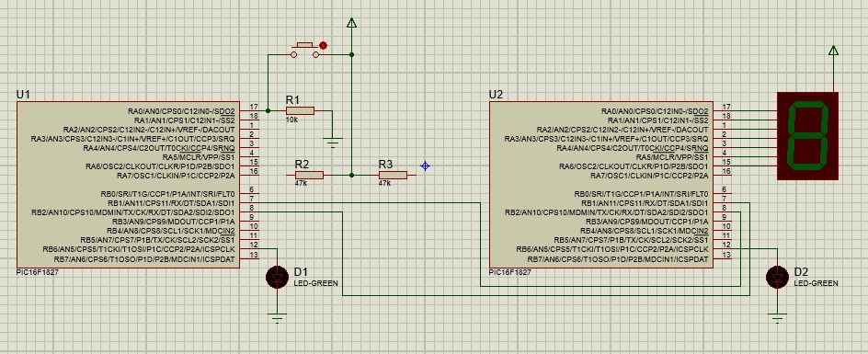The width and height of the screenshot is (868, 354).
Task: Click the ground symbol under R1
Action: pos(333,143)
